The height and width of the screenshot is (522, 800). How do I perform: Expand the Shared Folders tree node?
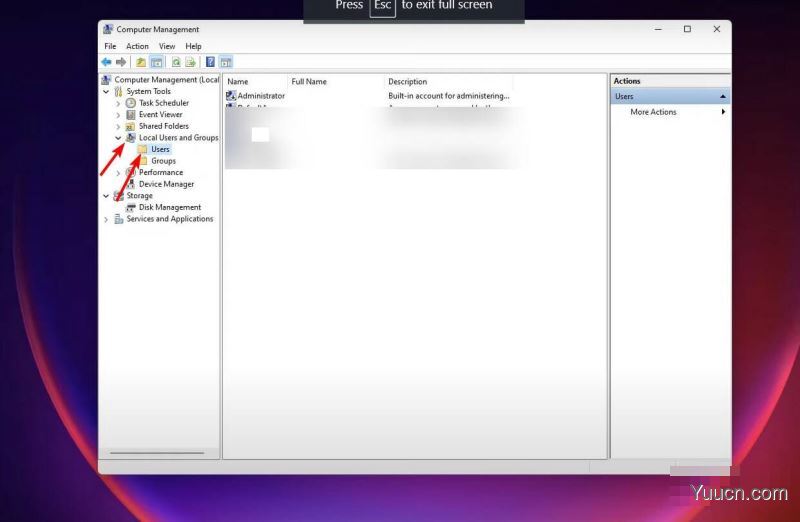[118, 127]
